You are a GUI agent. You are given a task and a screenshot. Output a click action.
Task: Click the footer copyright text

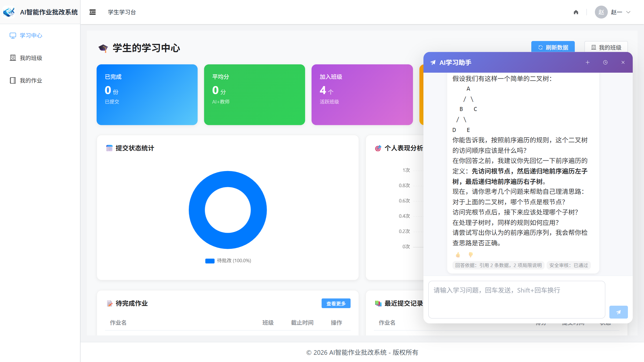(x=362, y=352)
